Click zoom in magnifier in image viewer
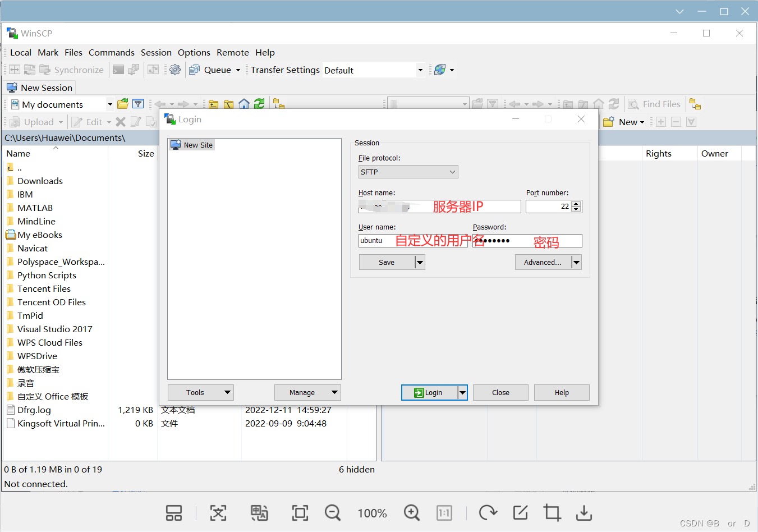This screenshot has height=532, width=758. 412,512
